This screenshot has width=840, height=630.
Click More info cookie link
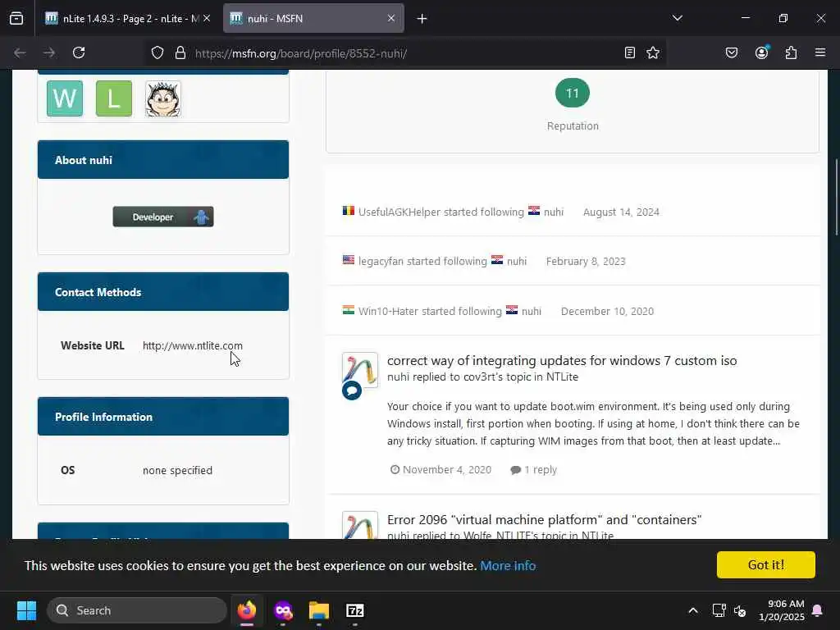508,566
